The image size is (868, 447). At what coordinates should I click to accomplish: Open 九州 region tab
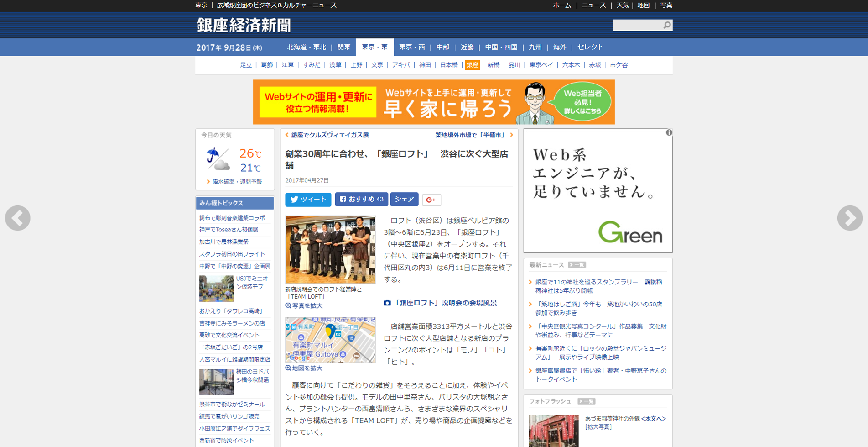(x=535, y=47)
